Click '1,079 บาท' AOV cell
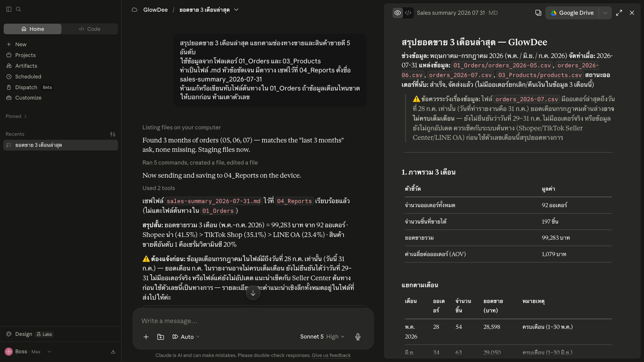 click(x=554, y=254)
